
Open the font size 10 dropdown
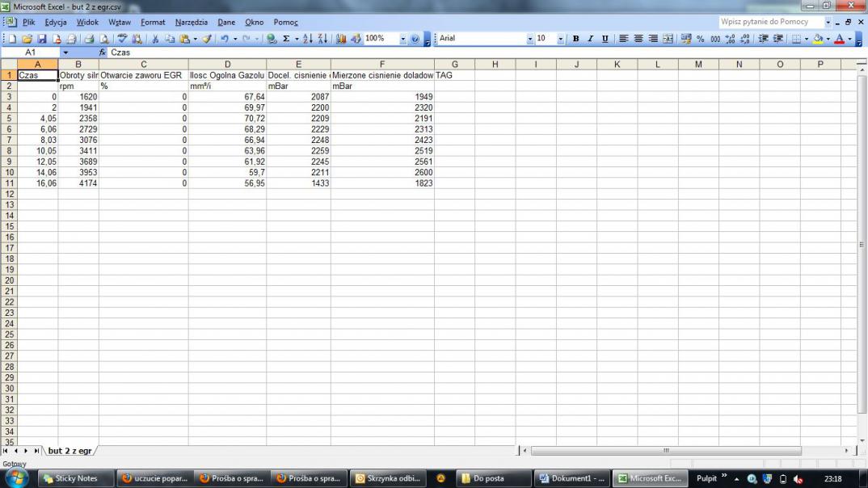click(560, 39)
